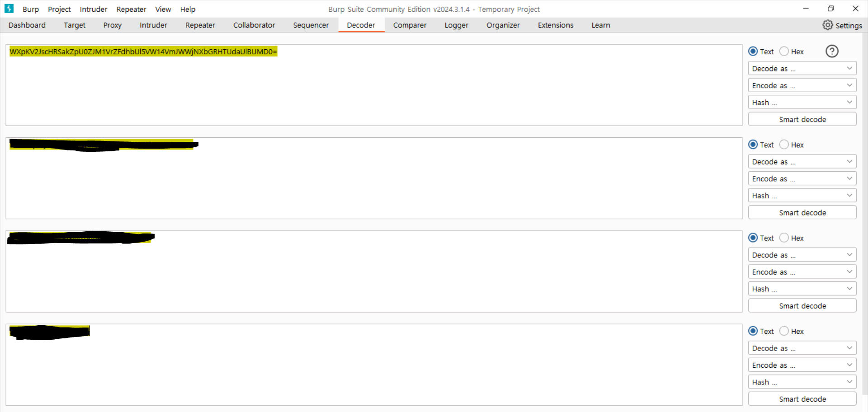Click the Settings label at top right
The width and height of the screenshot is (868, 412).
point(849,26)
